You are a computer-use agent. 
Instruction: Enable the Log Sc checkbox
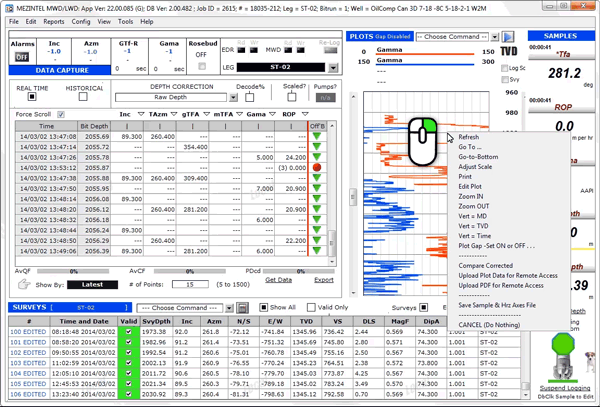point(505,68)
